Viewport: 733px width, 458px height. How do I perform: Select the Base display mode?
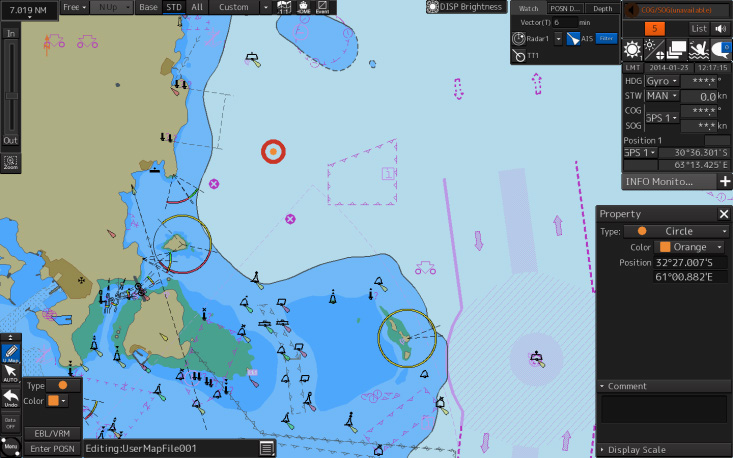149,7
